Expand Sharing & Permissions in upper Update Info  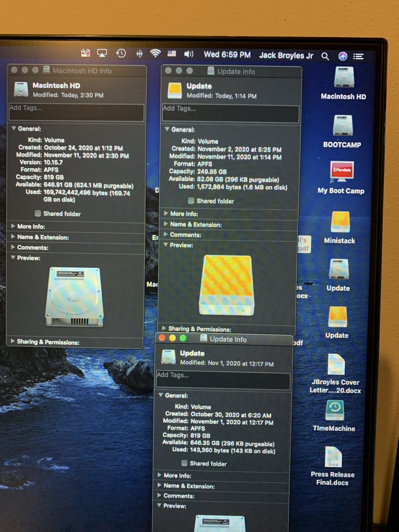coord(164,328)
